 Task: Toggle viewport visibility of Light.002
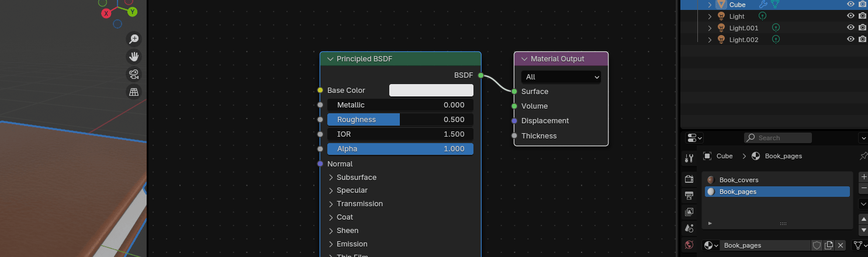pos(850,39)
